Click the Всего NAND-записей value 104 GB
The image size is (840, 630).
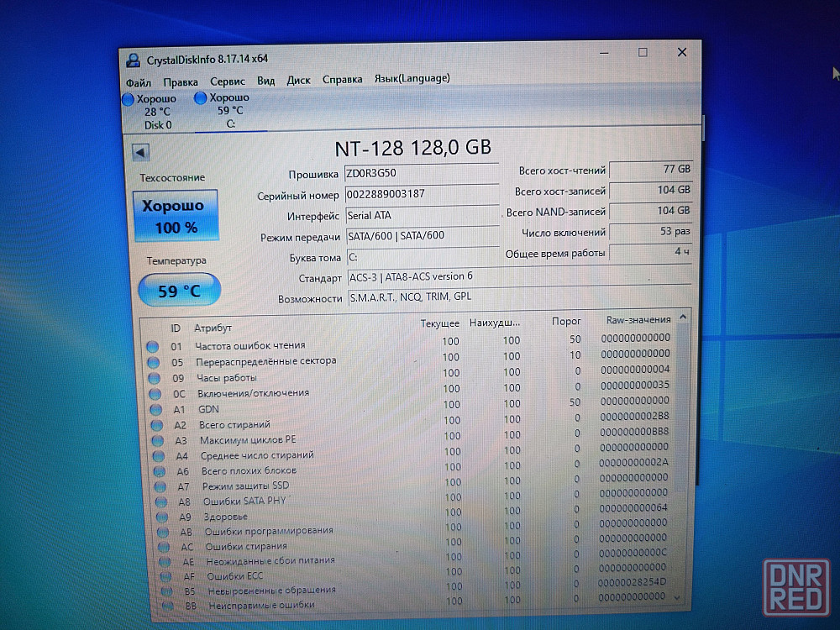[651, 211]
